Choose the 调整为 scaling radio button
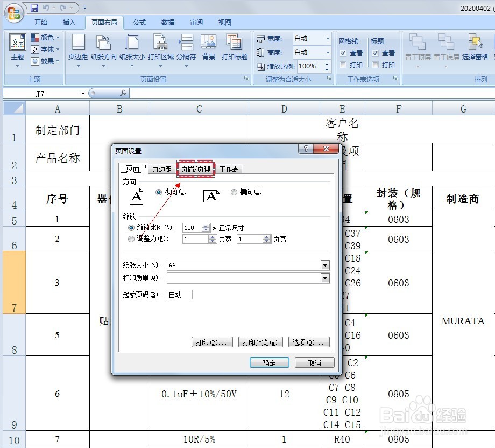The height and width of the screenshot is (448, 495). pyautogui.click(x=131, y=239)
